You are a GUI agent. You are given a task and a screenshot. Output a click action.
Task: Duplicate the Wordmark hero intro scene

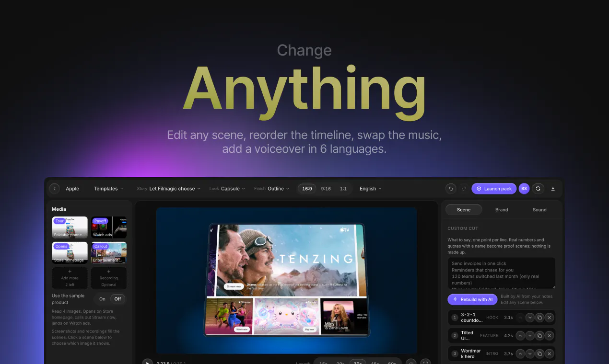click(x=539, y=354)
